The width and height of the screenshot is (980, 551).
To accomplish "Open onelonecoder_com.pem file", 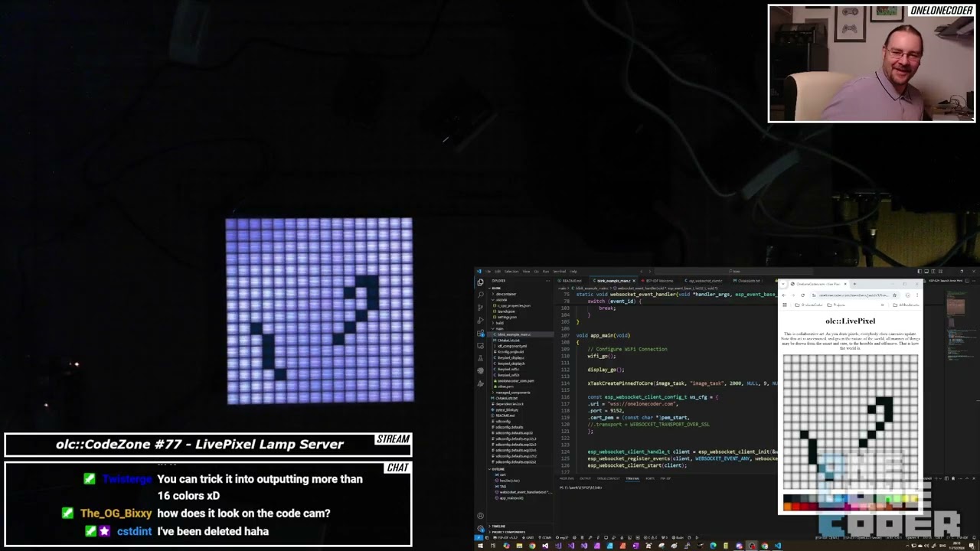I will pyautogui.click(x=515, y=381).
